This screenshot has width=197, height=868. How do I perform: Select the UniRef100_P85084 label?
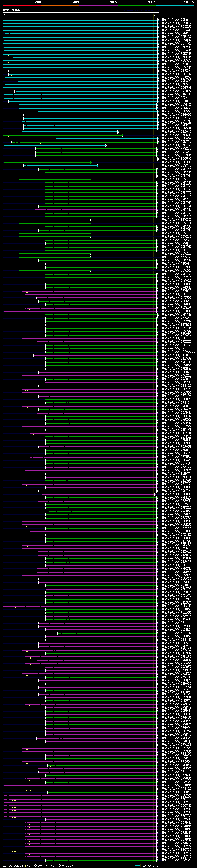pyautogui.click(x=177, y=264)
